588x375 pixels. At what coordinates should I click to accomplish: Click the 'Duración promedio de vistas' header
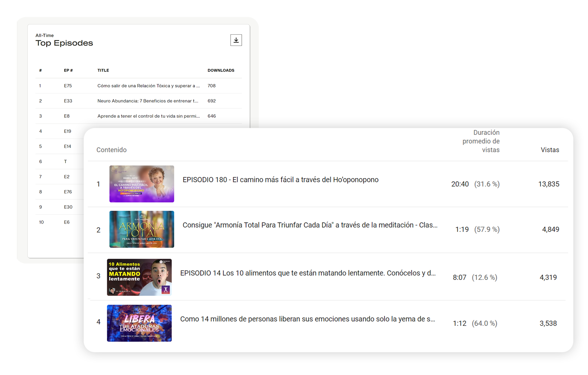pos(481,141)
